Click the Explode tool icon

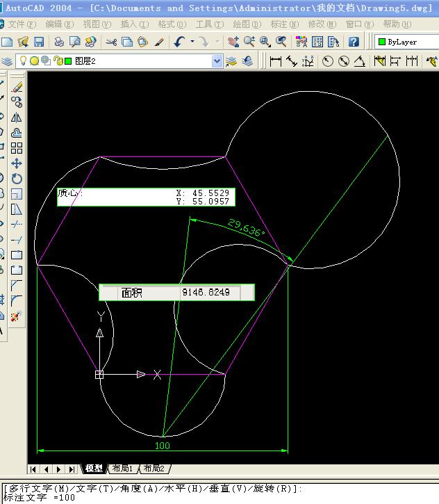[17, 316]
